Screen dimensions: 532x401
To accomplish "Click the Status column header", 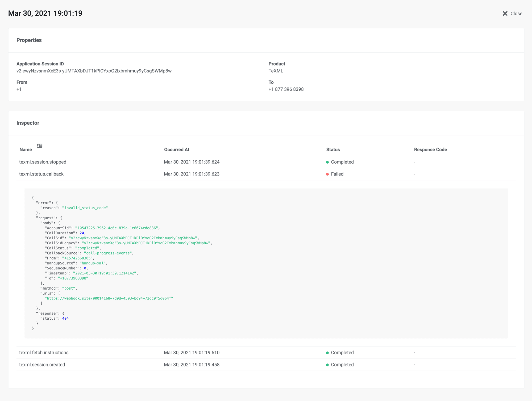I will click(x=333, y=150).
